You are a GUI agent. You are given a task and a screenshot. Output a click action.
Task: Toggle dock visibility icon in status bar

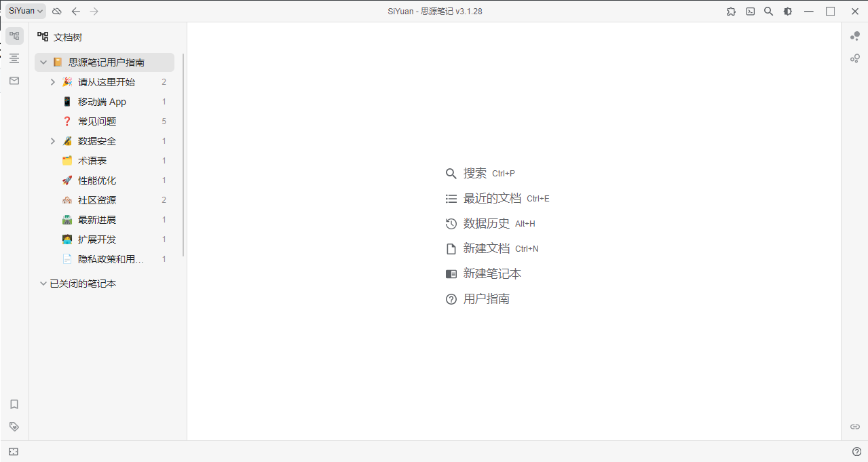[14, 452]
